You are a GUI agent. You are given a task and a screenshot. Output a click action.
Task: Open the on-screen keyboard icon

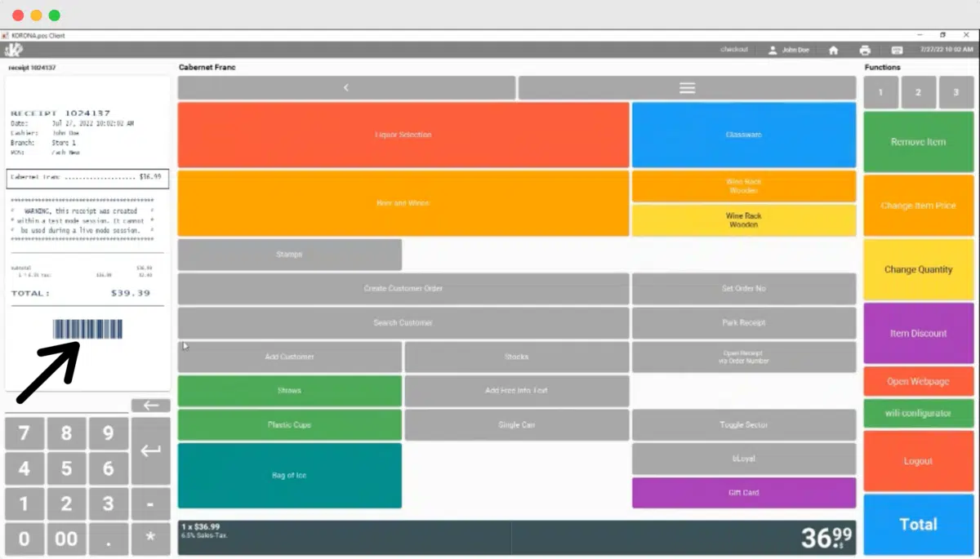[x=897, y=50]
